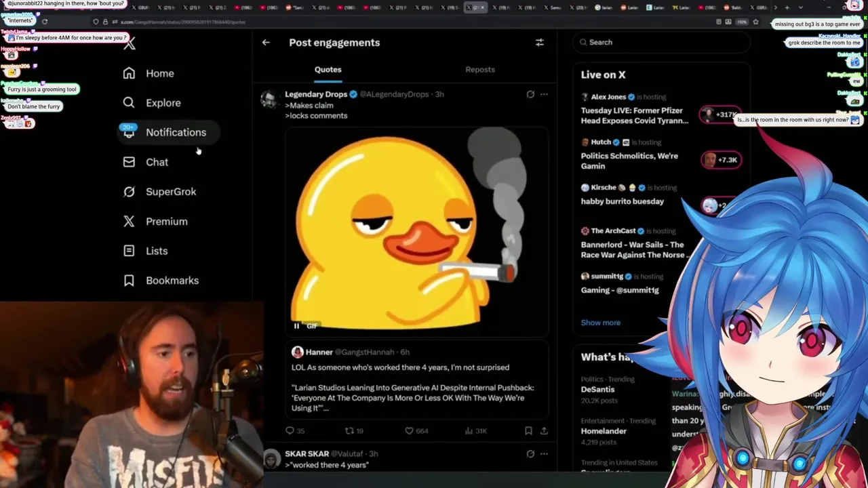Share the Legendary Drops post

(x=544, y=431)
